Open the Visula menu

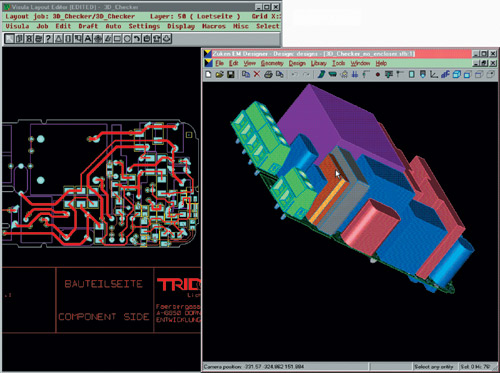[x=17, y=26]
